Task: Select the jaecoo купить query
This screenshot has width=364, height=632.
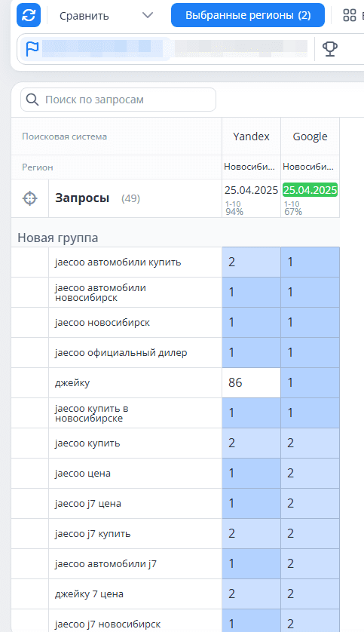Action: 87,443
